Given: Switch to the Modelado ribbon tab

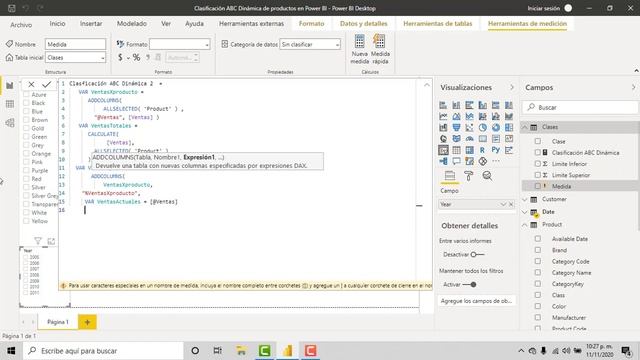Looking at the screenshot, I should pos(132,24).
